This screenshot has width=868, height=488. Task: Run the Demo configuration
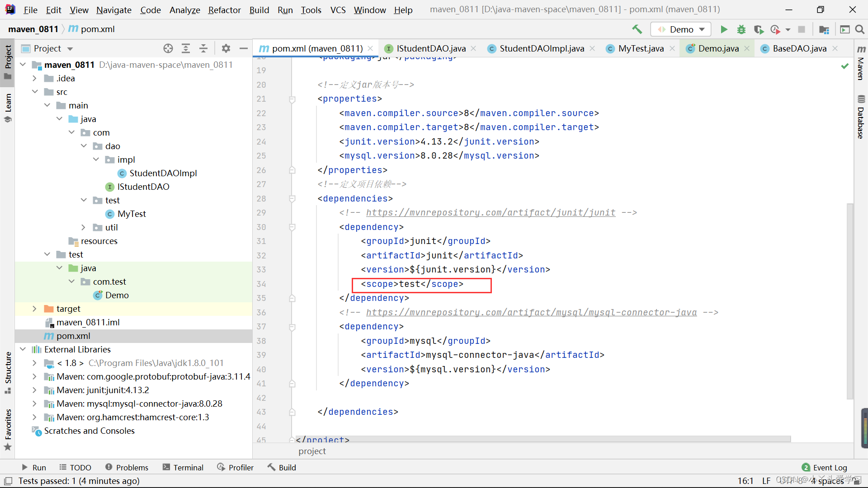coord(724,29)
